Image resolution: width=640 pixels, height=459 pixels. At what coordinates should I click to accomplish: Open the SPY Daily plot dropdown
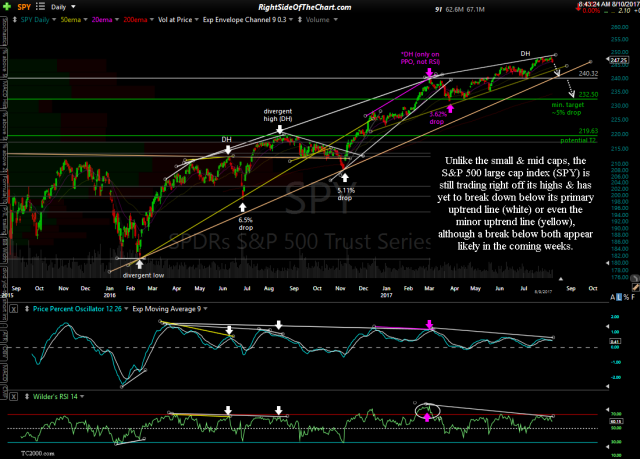tap(54, 20)
